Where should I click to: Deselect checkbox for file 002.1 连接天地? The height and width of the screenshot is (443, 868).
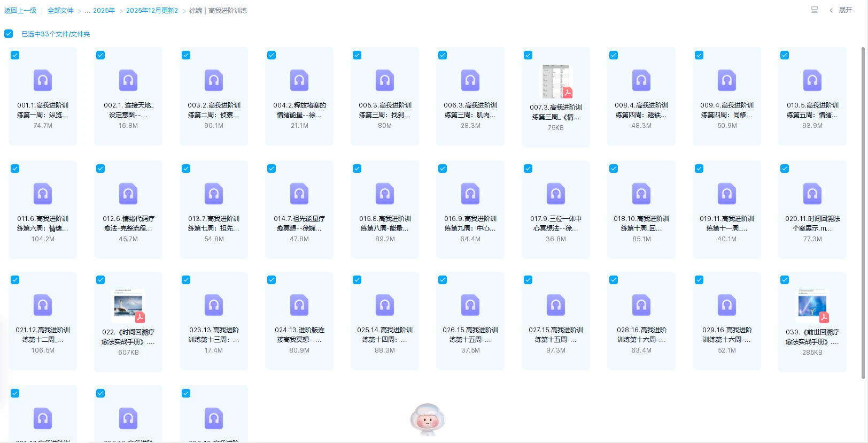pyautogui.click(x=100, y=55)
